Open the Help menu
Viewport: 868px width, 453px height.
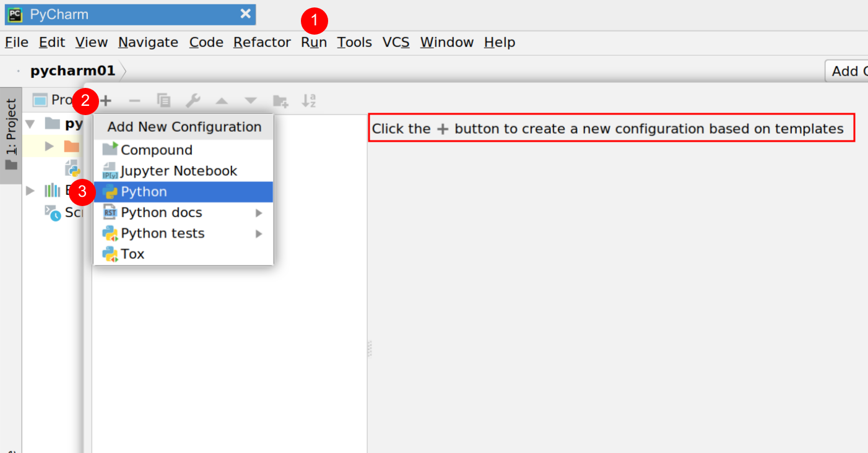click(500, 42)
